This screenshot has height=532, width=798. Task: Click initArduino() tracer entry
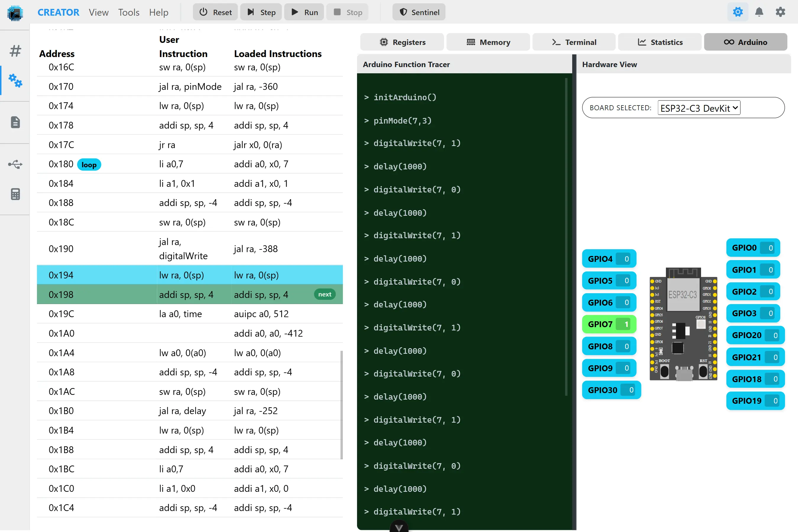[x=405, y=97]
